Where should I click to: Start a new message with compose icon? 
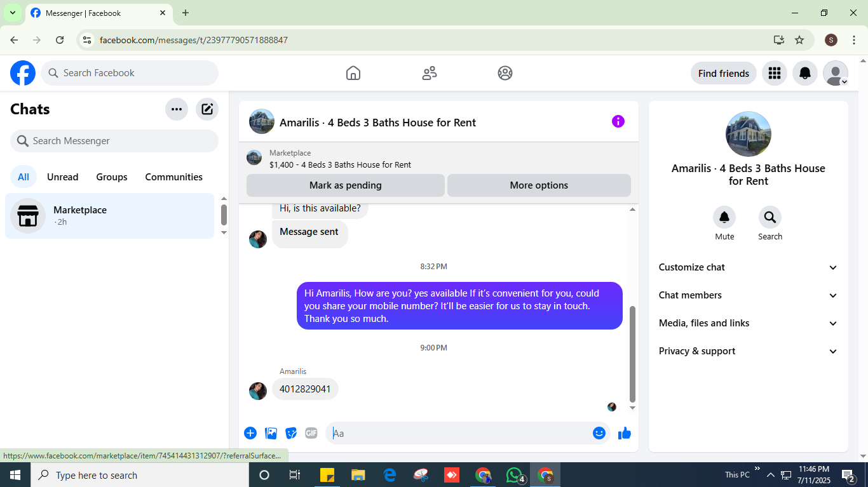click(207, 109)
